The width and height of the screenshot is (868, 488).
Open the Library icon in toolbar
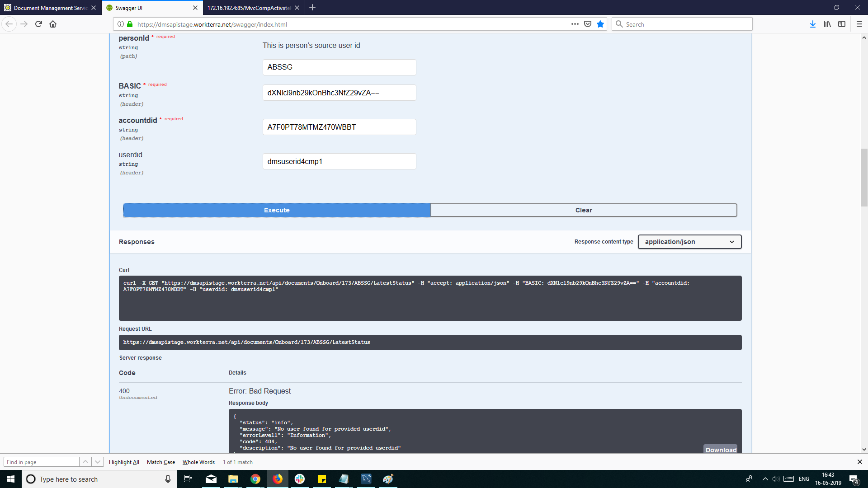pos(827,24)
